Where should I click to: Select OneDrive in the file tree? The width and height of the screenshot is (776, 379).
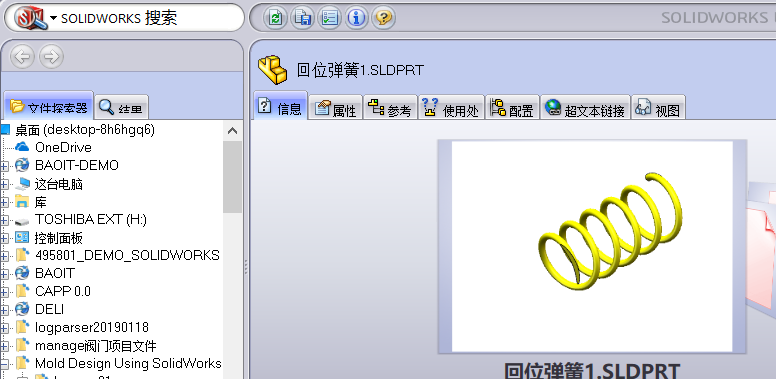[63, 147]
